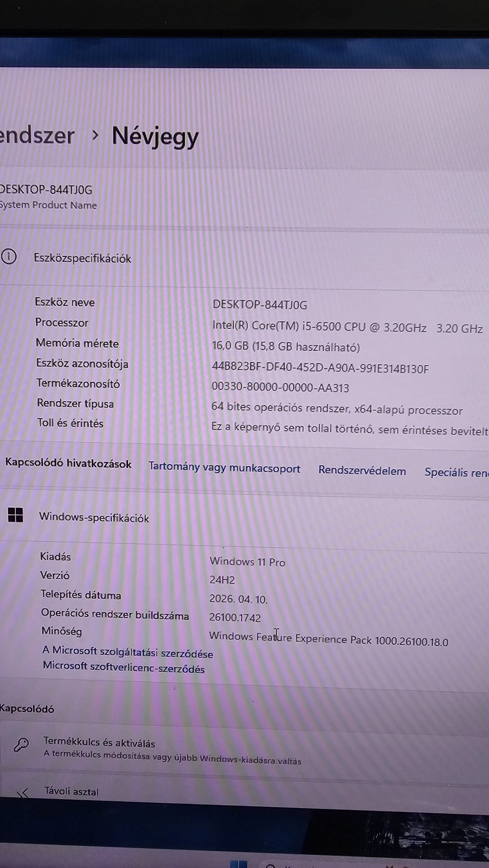
Task: Click the Eszköz azonosítója label
Action: (82, 363)
